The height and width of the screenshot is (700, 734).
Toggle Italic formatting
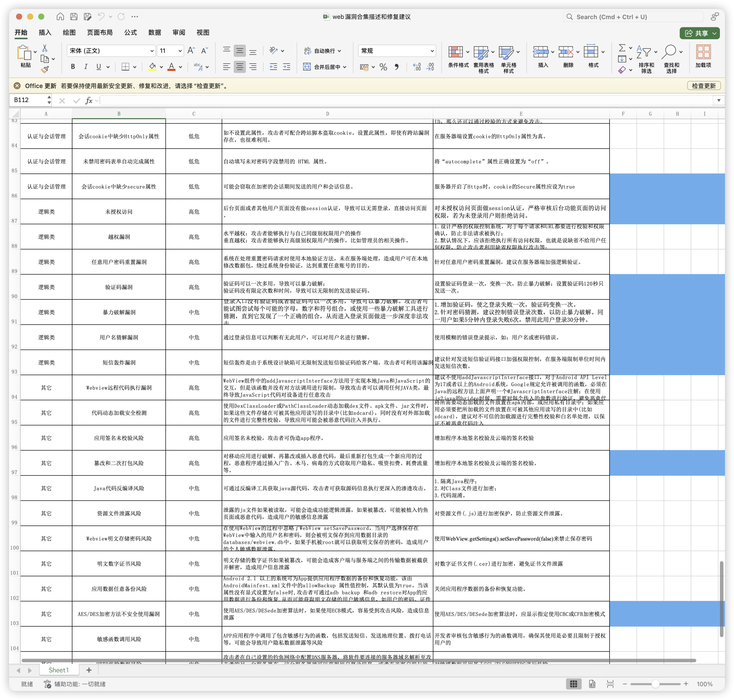coord(86,67)
